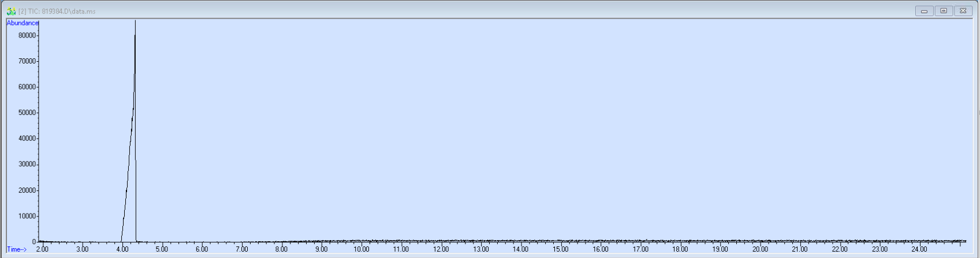Click the 10000 abundance tick label
Screen dimensions: 980x258
coord(27,216)
